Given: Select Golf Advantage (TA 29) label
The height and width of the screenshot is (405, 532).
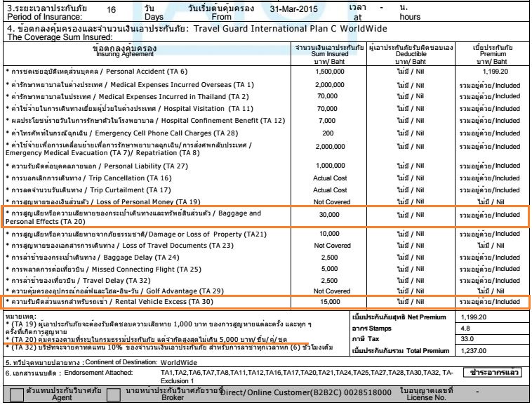Looking at the screenshot, I should coord(114,291).
